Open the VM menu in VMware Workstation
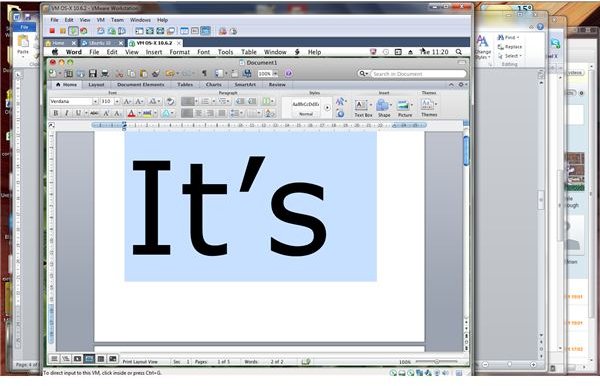This screenshot has width=600, height=386. point(101,20)
